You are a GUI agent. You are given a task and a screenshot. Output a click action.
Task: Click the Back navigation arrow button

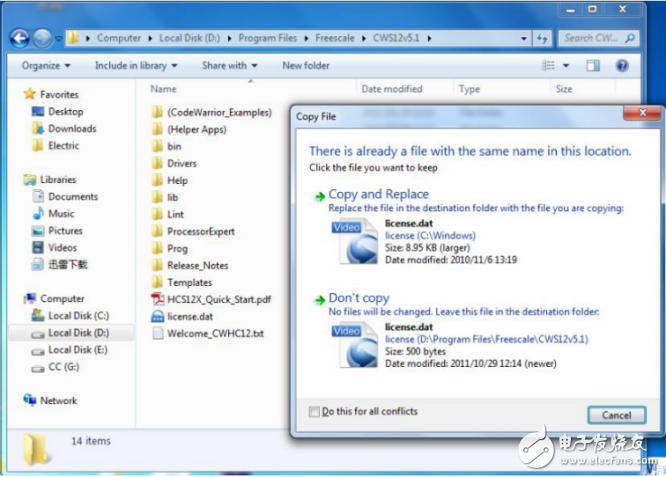(x=19, y=38)
